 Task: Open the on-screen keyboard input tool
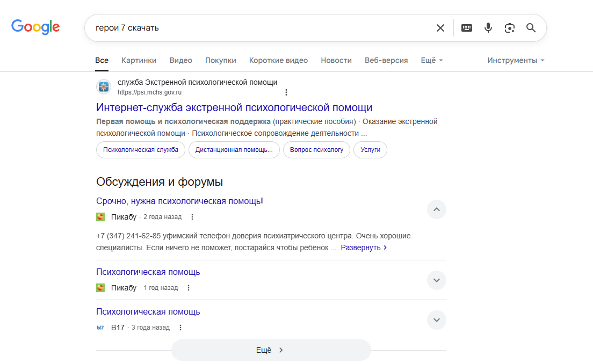click(467, 28)
